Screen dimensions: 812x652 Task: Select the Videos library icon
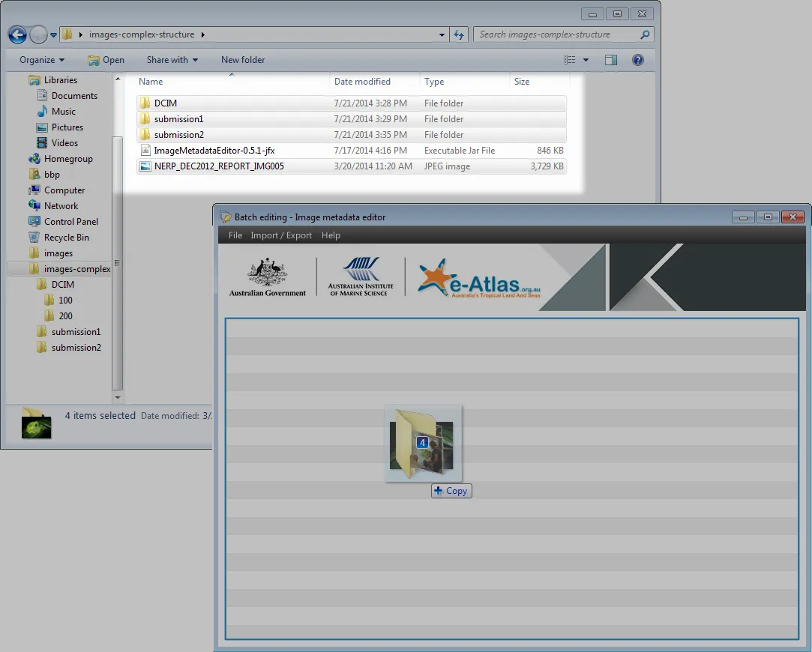(x=42, y=143)
